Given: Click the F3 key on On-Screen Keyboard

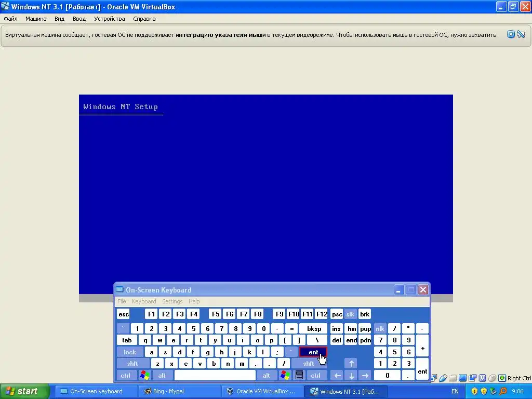Looking at the screenshot, I should [180, 314].
